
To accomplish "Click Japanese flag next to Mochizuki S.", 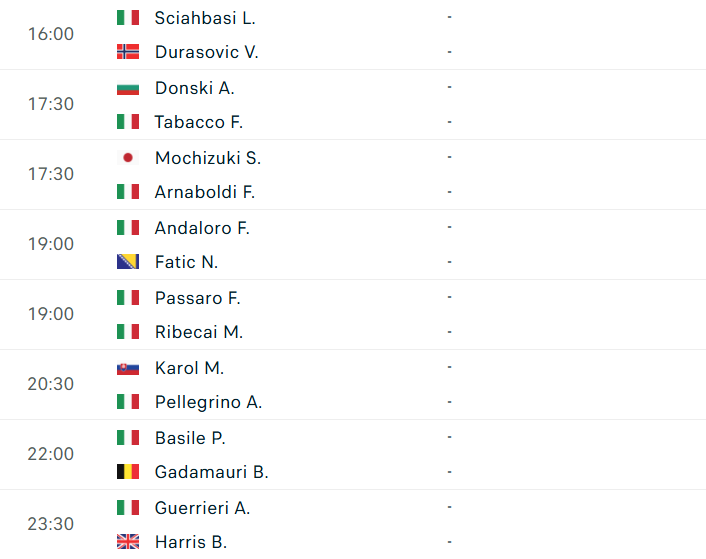I will click(127, 158).
